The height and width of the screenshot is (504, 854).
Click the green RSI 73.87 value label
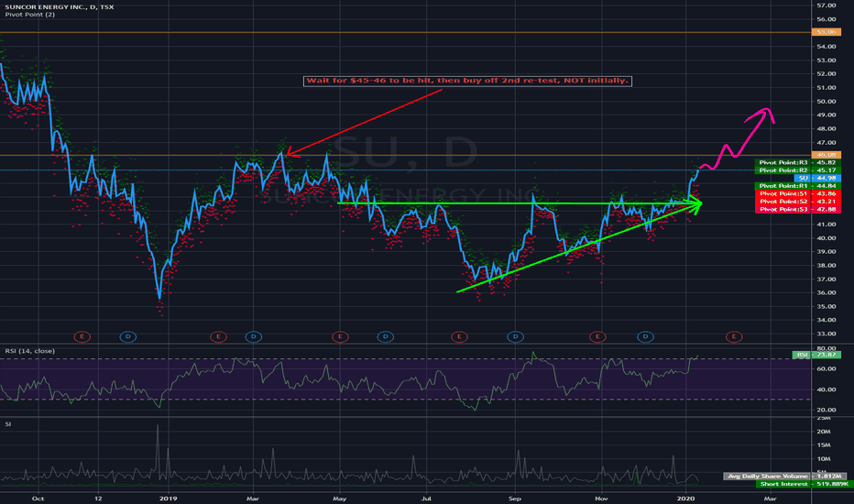click(817, 355)
